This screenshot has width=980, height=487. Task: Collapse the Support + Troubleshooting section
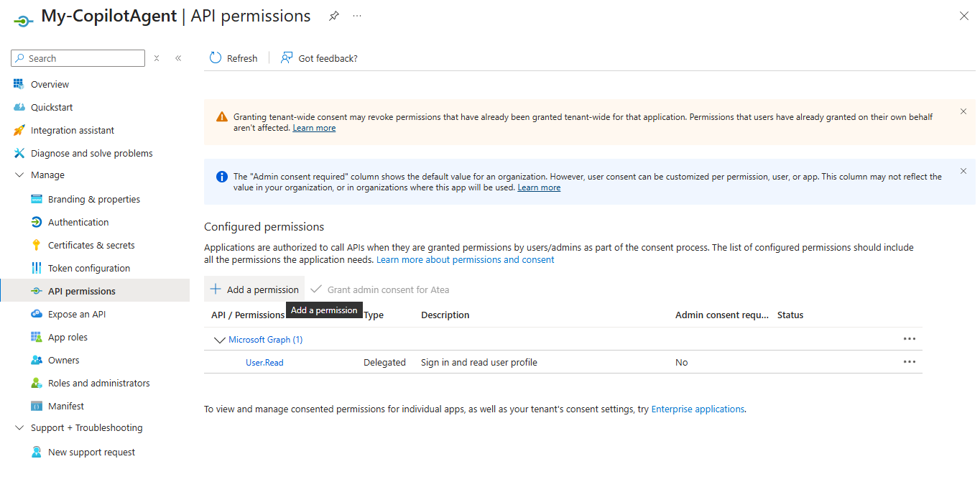point(19,427)
